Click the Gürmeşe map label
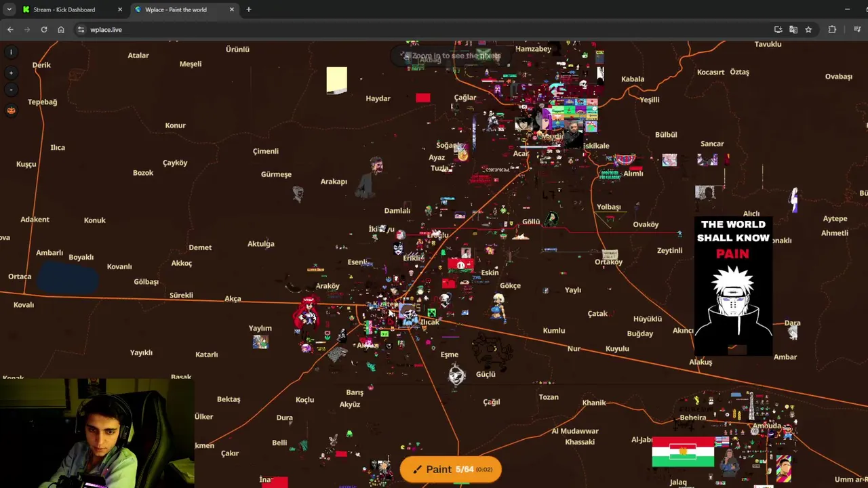The height and width of the screenshot is (488, 868). click(x=276, y=175)
